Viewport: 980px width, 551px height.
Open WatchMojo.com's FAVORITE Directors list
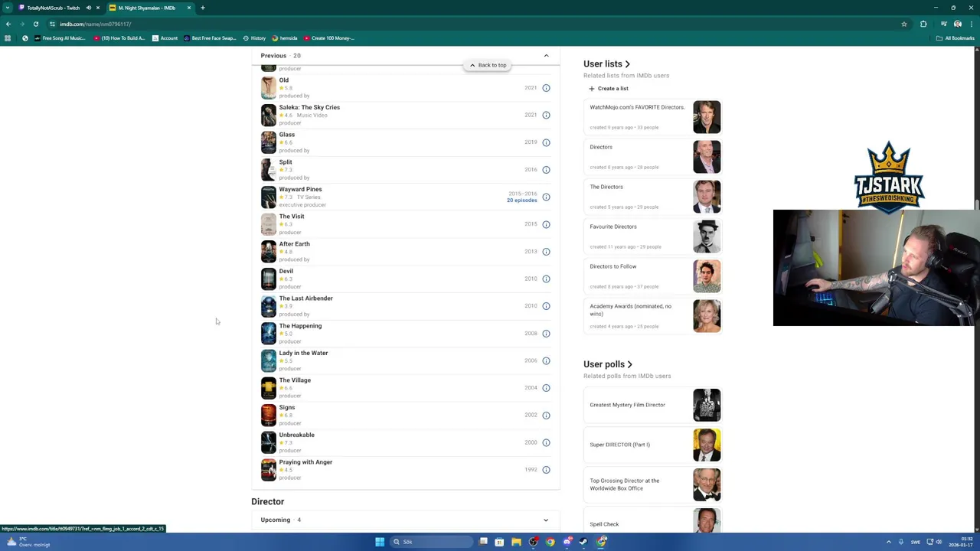tap(637, 107)
